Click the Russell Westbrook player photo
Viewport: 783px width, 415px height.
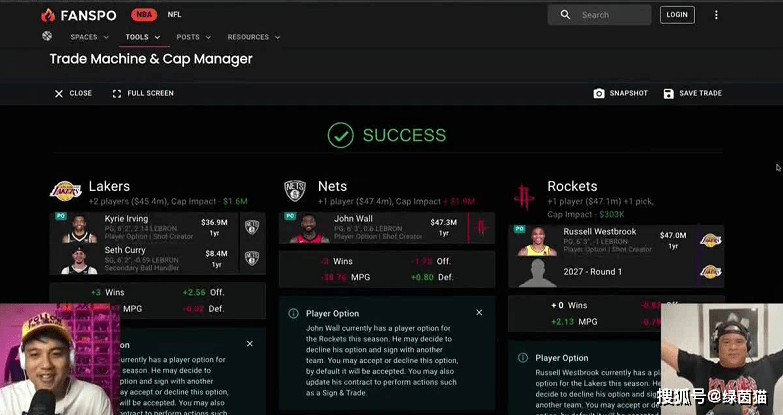click(x=537, y=241)
